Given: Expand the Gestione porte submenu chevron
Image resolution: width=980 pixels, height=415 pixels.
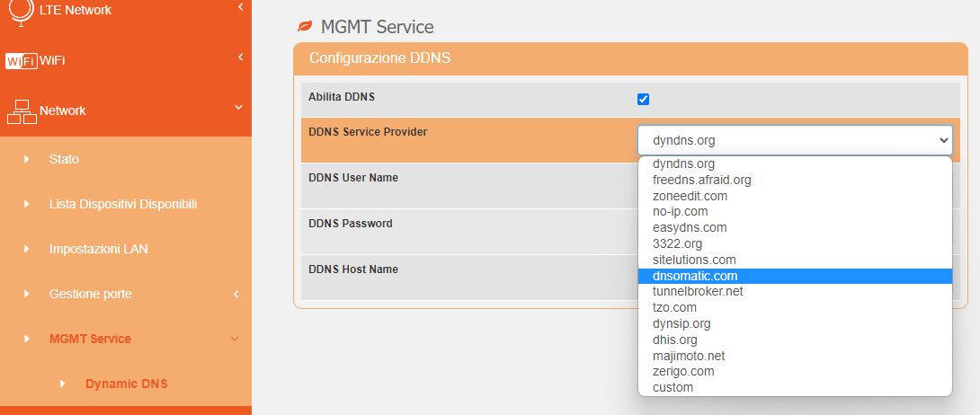Looking at the screenshot, I should tap(236, 294).
